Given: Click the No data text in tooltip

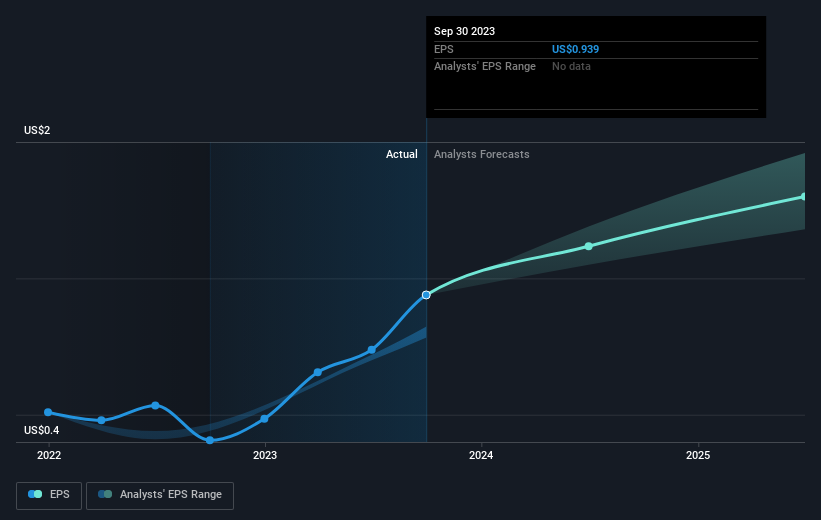Looking at the screenshot, I should click(571, 67).
